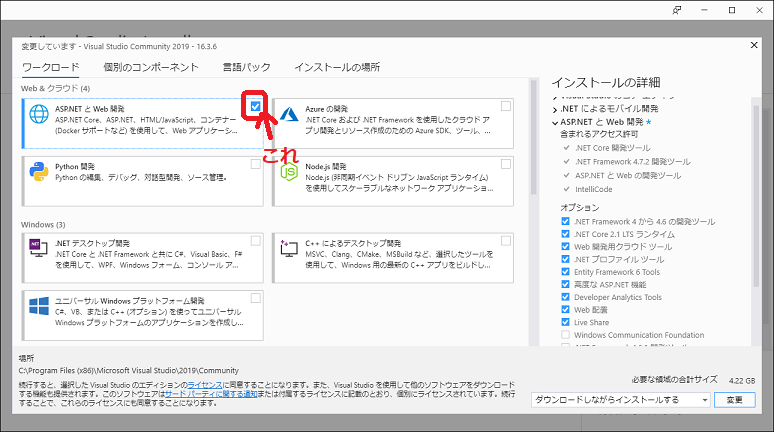
Task: Uncheck .NET Core 2.1 LTS ランタイム option
Action: (x=565, y=234)
